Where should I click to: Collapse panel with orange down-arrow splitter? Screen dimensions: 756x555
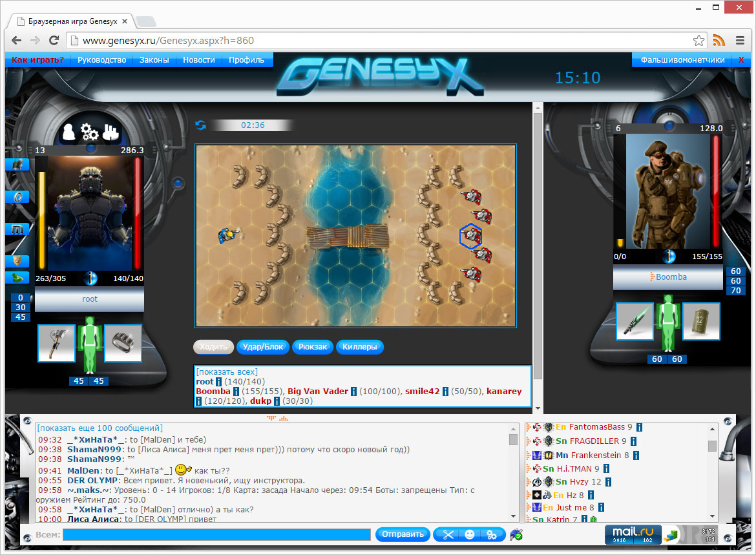click(x=271, y=418)
